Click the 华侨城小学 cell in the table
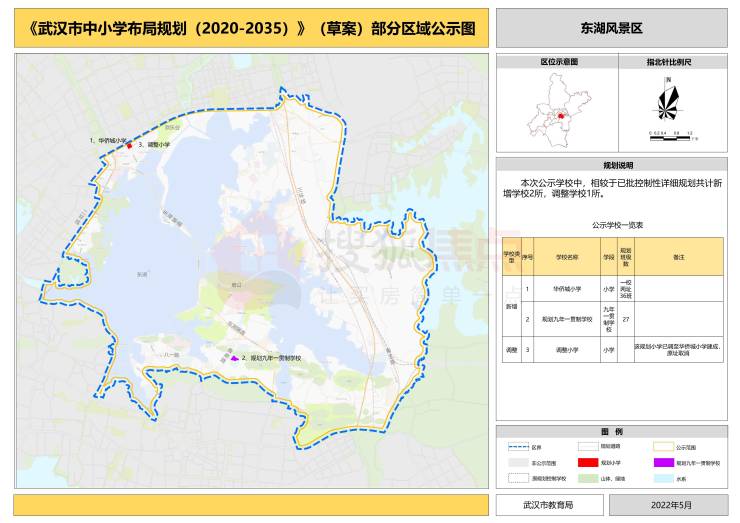Viewport: 740px width, 523px height. [567, 289]
